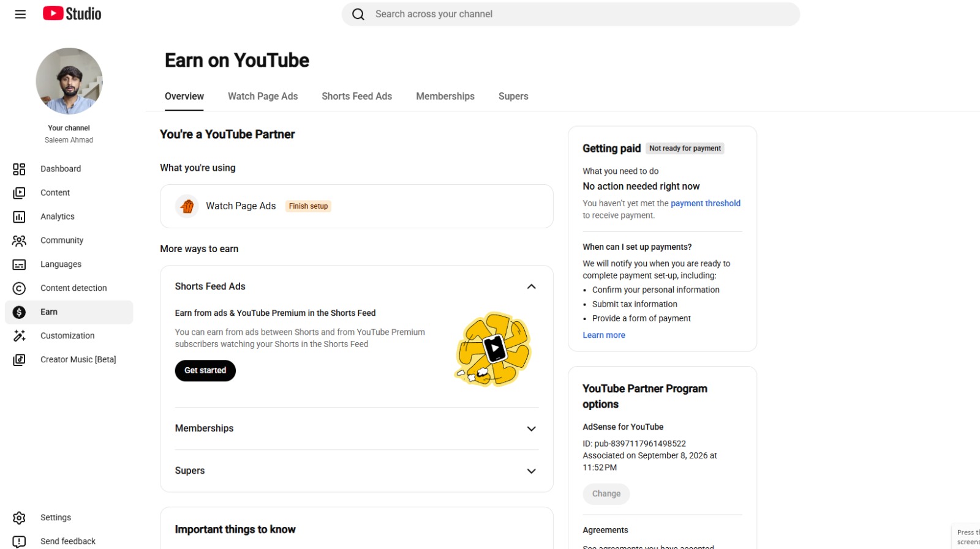This screenshot has height=549, width=980.
Task: Click the Languages subtitles icon
Action: [x=19, y=264]
